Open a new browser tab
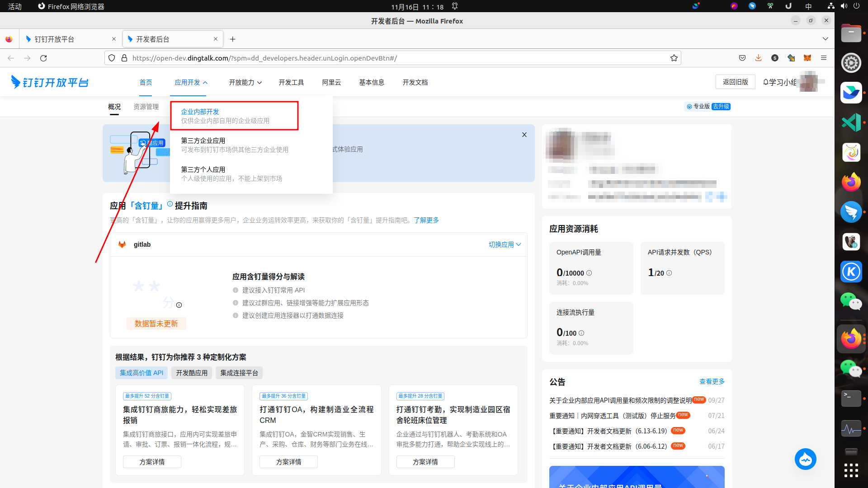Screen dimensions: 868x488 pos(232,39)
